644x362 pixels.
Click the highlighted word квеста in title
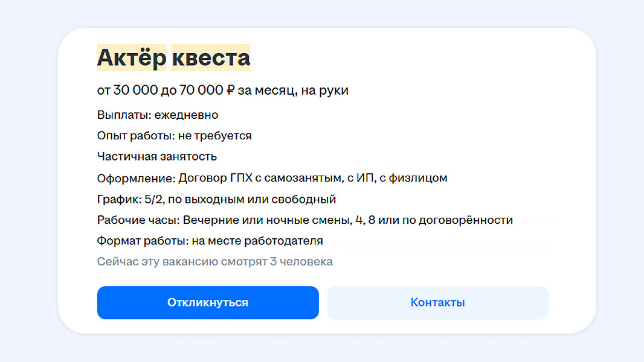tap(210, 58)
